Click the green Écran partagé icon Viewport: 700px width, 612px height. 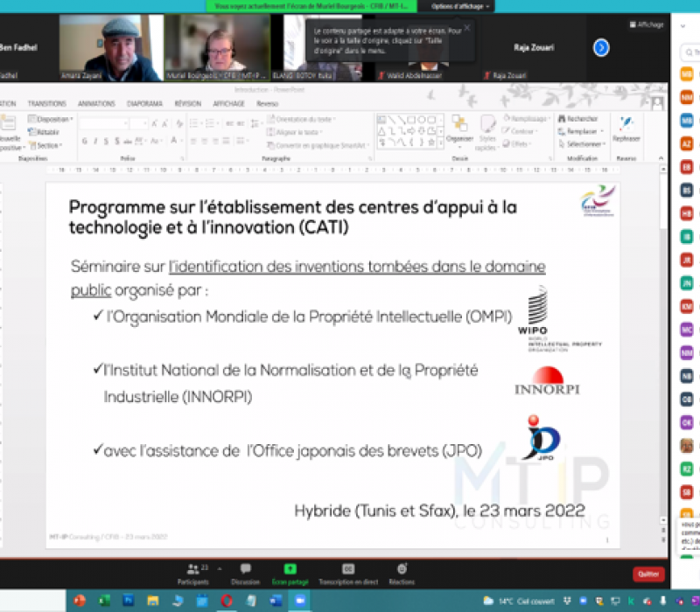[x=290, y=569]
